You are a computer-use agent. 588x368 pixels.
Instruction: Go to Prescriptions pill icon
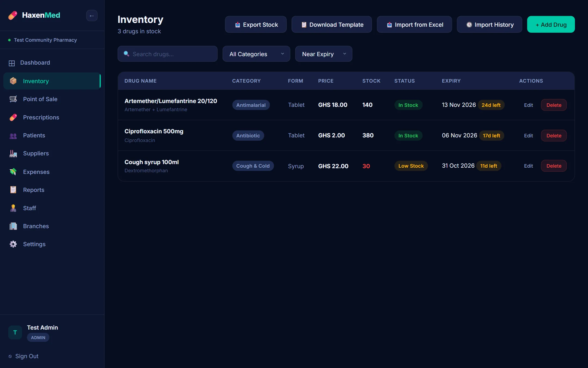click(x=13, y=117)
